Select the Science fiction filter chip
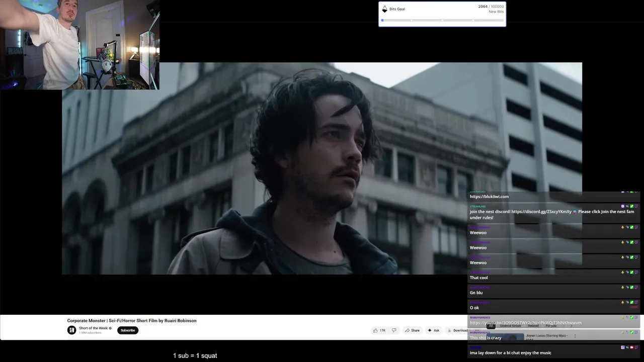The image size is (644, 362). (510, 326)
